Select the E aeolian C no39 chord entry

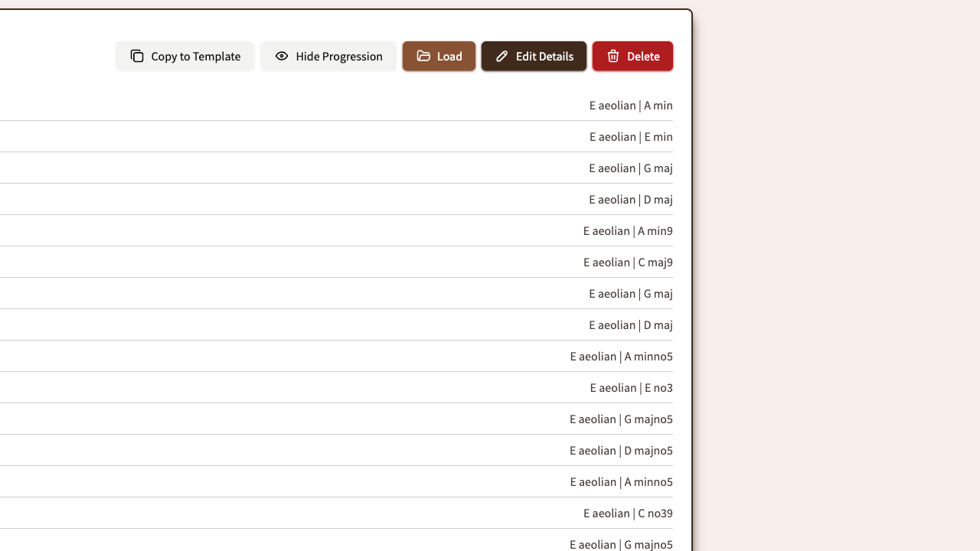627,513
